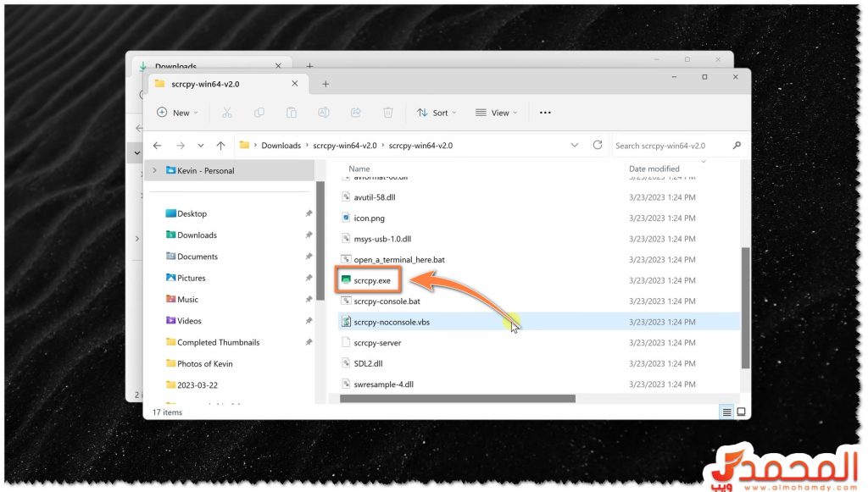Refresh the current folder view

pyautogui.click(x=598, y=145)
